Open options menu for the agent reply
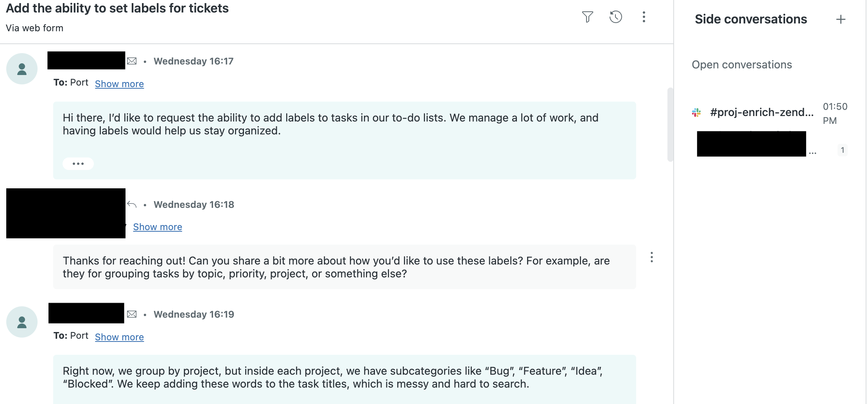 tap(651, 257)
